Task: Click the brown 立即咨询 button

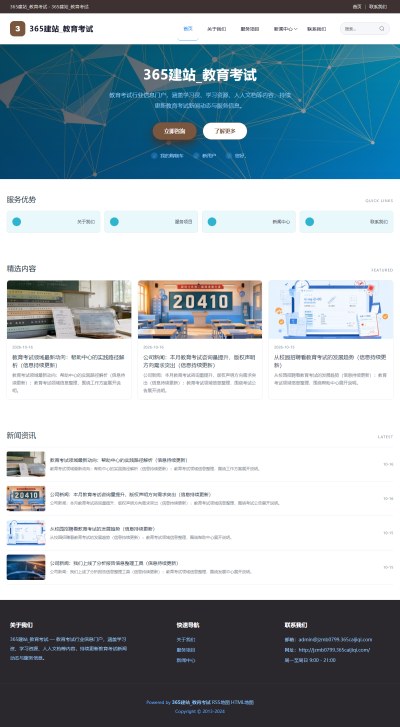Action: 175,131
